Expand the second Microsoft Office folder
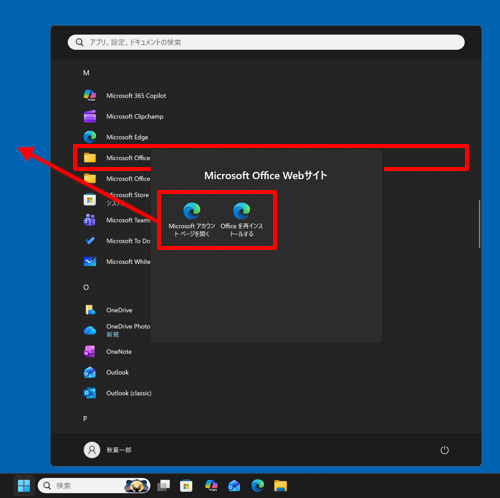This screenshot has height=498, width=500. click(x=117, y=178)
